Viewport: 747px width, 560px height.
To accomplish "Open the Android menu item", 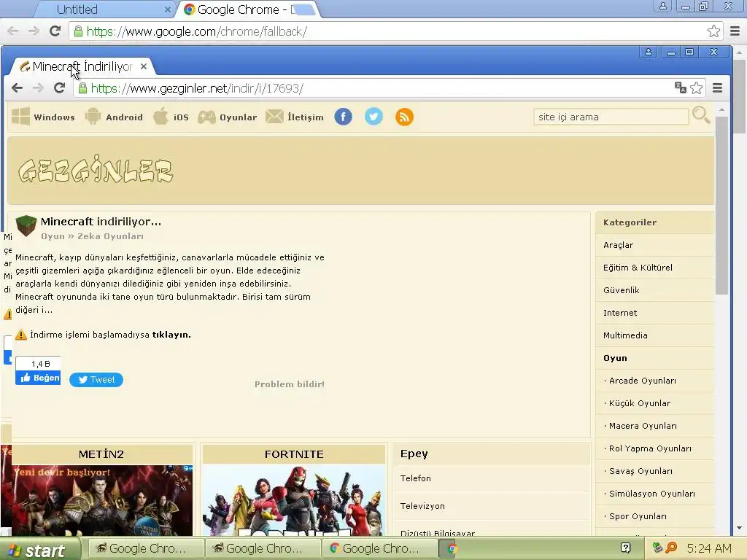I will click(x=124, y=117).
